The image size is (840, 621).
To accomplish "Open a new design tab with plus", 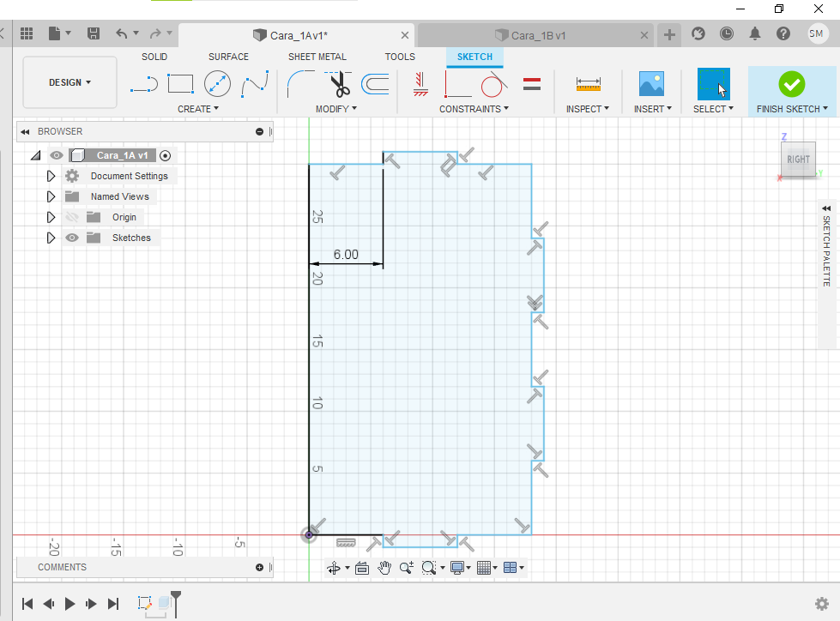I will coord(669,35).
